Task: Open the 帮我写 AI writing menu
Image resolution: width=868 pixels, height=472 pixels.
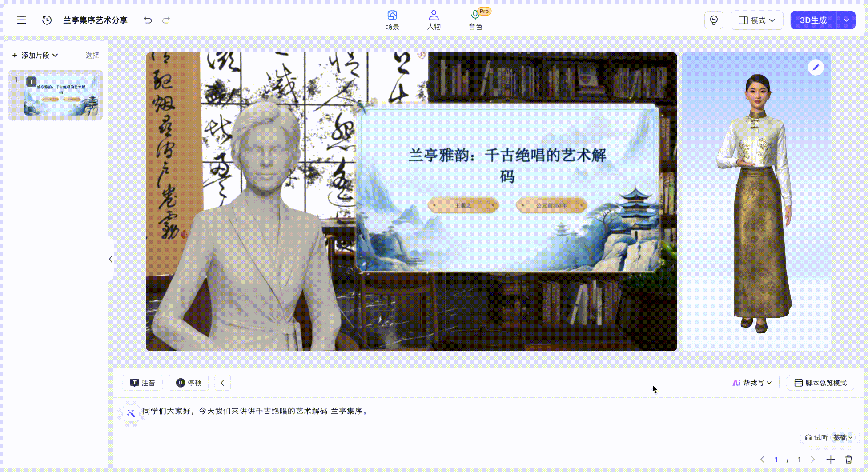Action: click(752, 383)
